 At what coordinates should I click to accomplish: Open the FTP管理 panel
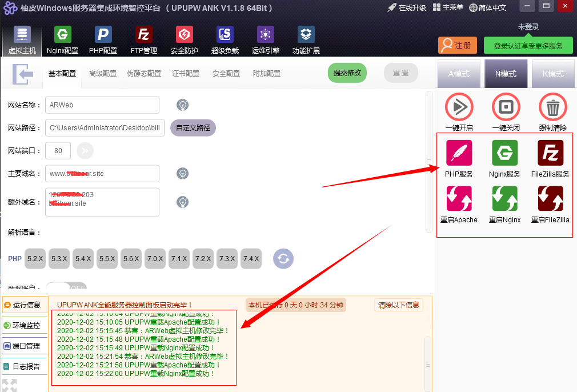coord(143,38)
